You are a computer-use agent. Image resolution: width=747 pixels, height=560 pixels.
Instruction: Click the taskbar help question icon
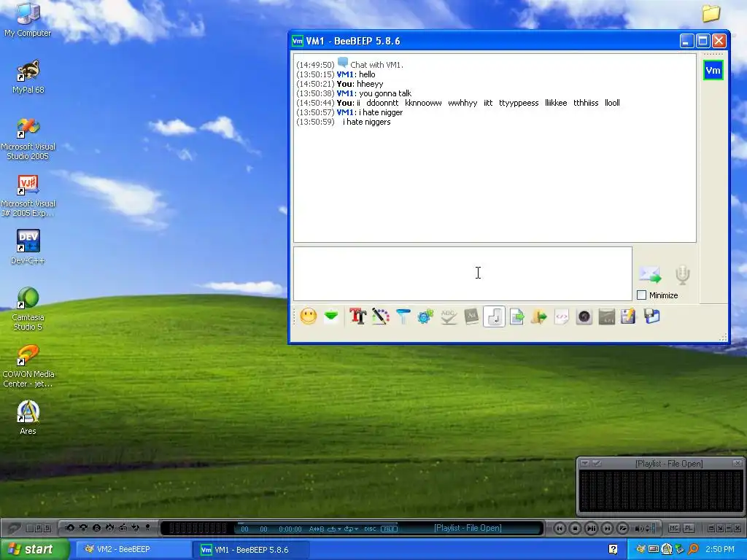coord(613,550)
